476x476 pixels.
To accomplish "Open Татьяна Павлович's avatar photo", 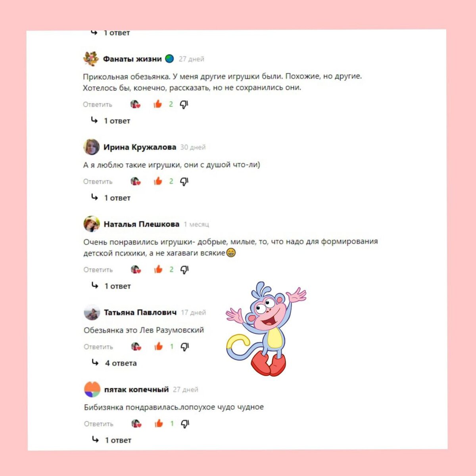I will click(x=92, y=312).
